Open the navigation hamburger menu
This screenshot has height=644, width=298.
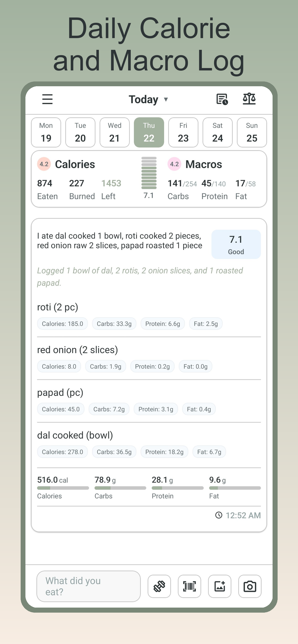[x=47, y=99]
